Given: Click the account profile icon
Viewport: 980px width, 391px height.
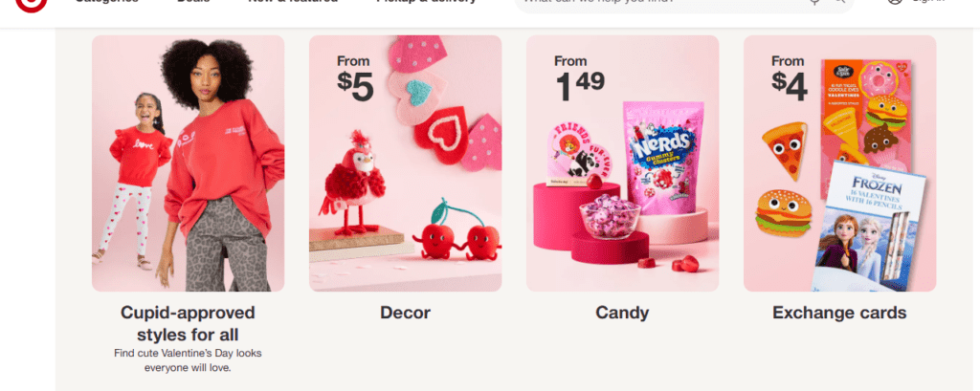Looking at the screenshot, I should click(x=895, y=3).
